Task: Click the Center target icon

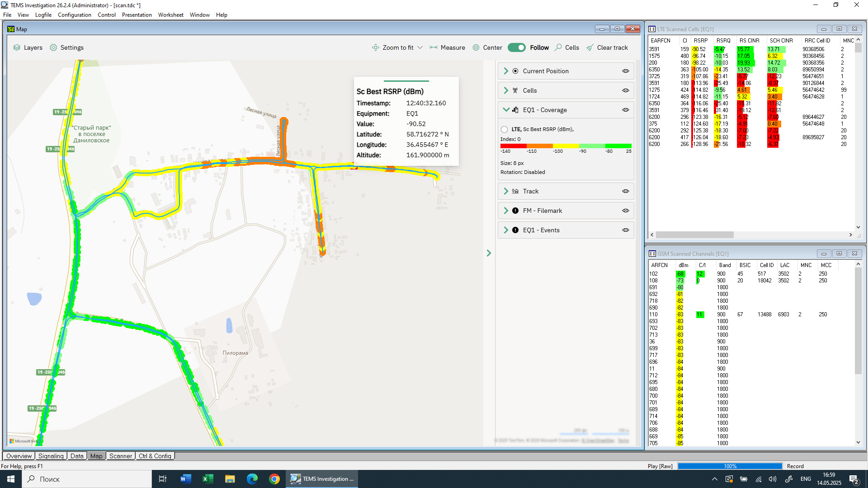Action: pos(476,47)
